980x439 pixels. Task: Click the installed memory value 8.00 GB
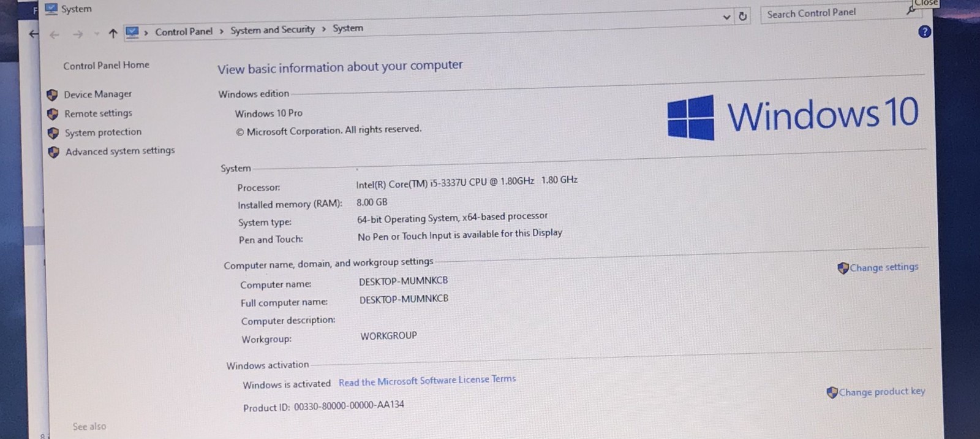click(372, 202)
